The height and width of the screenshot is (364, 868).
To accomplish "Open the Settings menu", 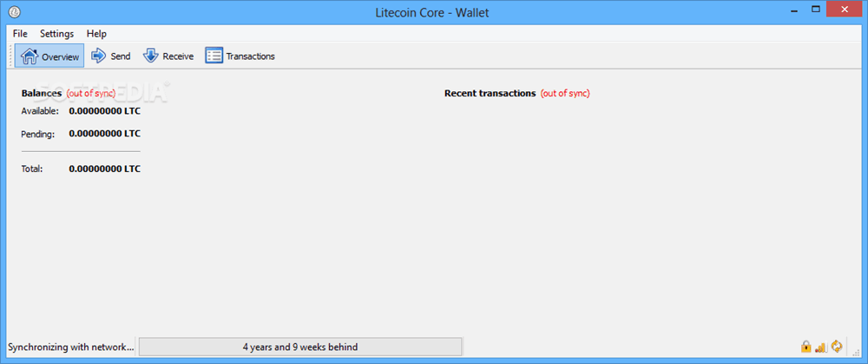I will click(x=56, y=34).
